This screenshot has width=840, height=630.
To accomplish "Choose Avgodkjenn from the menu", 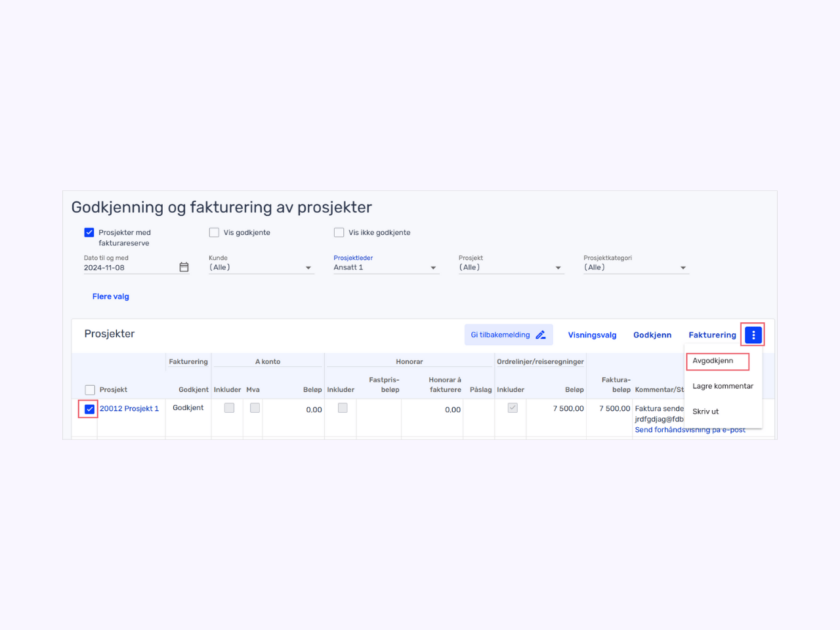I will [713, 361].
